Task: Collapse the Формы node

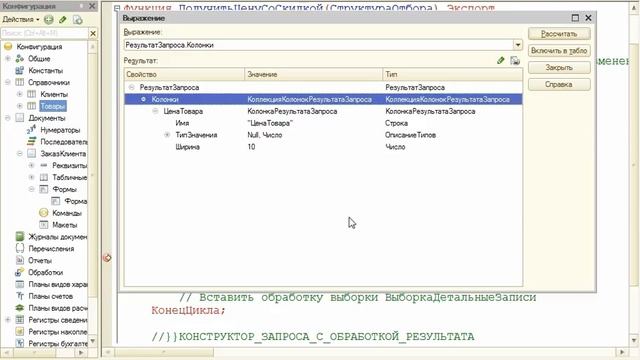Action: [x=31, y=189]
